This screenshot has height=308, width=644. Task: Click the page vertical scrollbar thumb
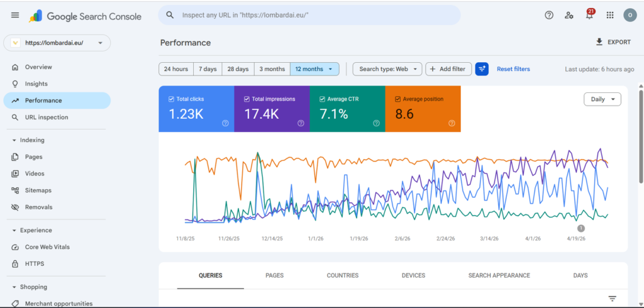[641, 136]
